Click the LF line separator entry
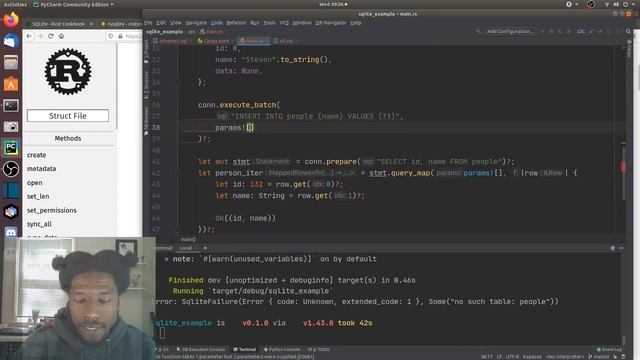Image resolution: width=640 pixels, height=360 pixels. (x=499, y=357)
